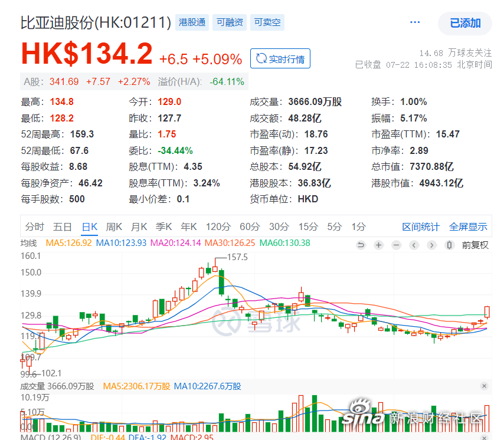Click the 可卖空 tag
Viewport: 504px width, 440px height.
pyautogui.click(x=267, y=22)
